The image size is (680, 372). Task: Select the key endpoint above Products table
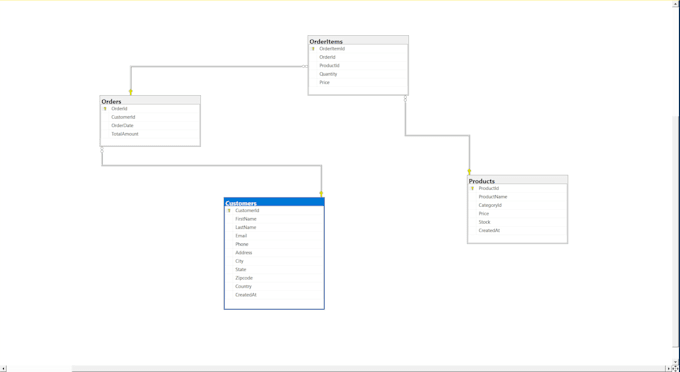click(469, 172)
